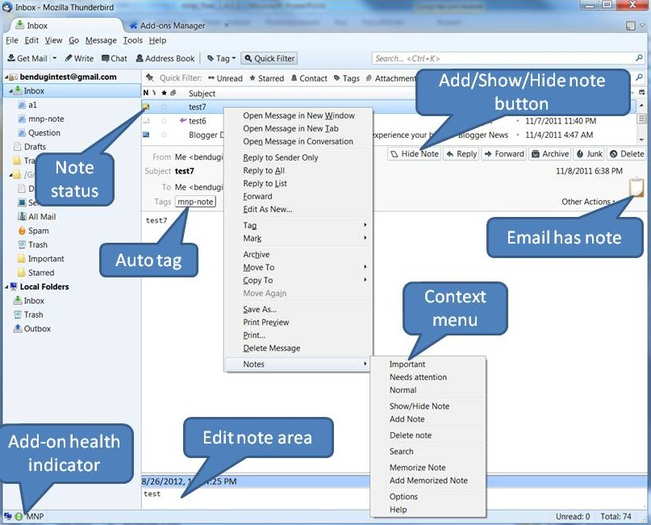651x525 pixels.
Task: Choose Memorize Note in submenu
Action: coord(428,467)
